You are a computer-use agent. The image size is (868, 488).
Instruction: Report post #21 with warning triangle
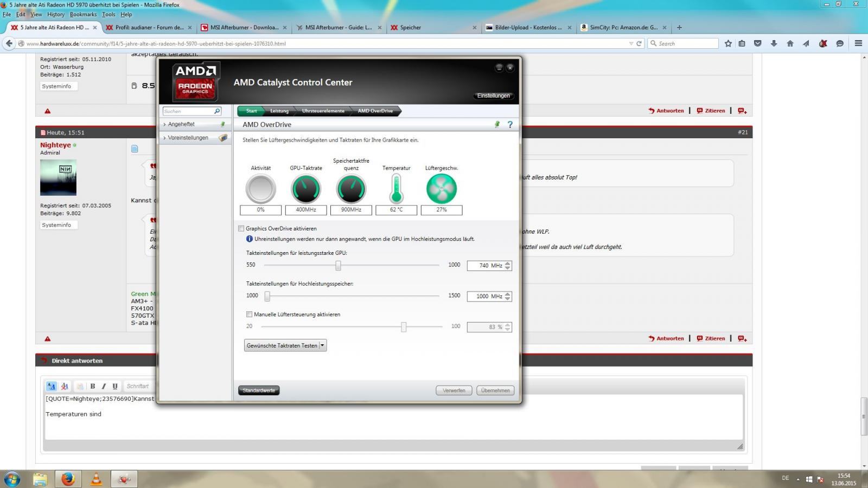click(x=48, y=338)
